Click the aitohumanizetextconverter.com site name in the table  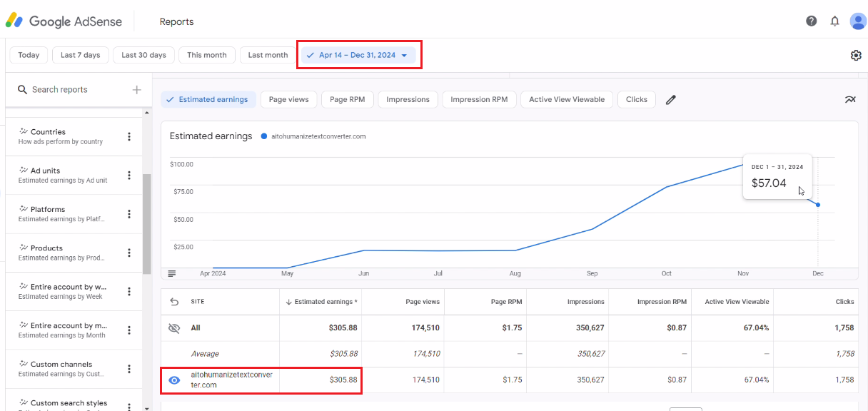coord(232,380)
